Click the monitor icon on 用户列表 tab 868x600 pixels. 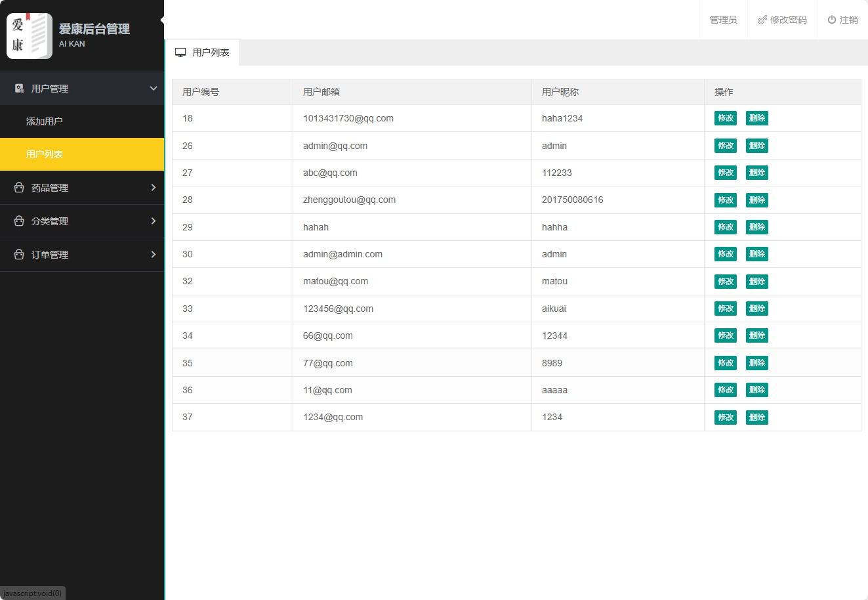click(x=180, y=53)
